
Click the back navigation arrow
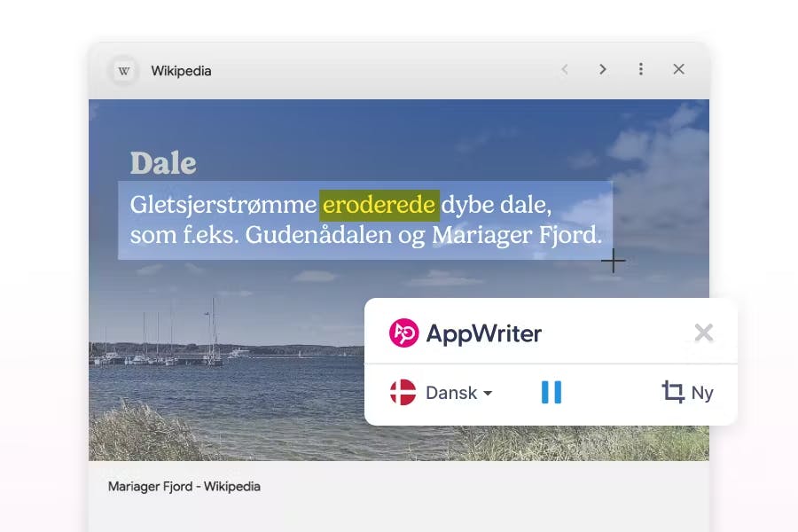pos(565,68)
